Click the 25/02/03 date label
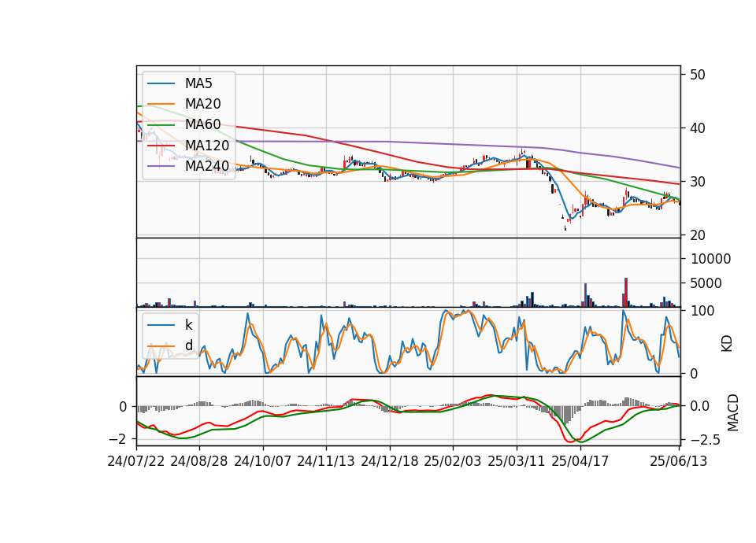756x543 pixels. pos(453,461)
